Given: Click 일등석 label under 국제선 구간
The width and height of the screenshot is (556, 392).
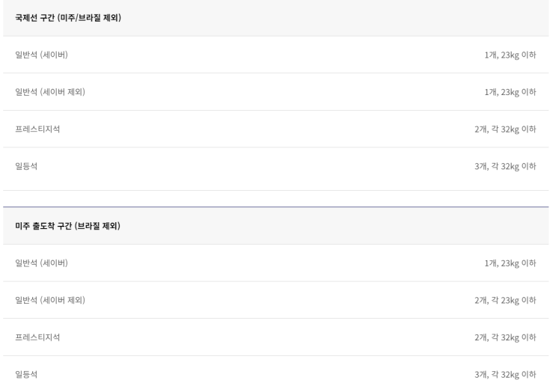Looking at the screenshot, I should click(x=26, y=166).
